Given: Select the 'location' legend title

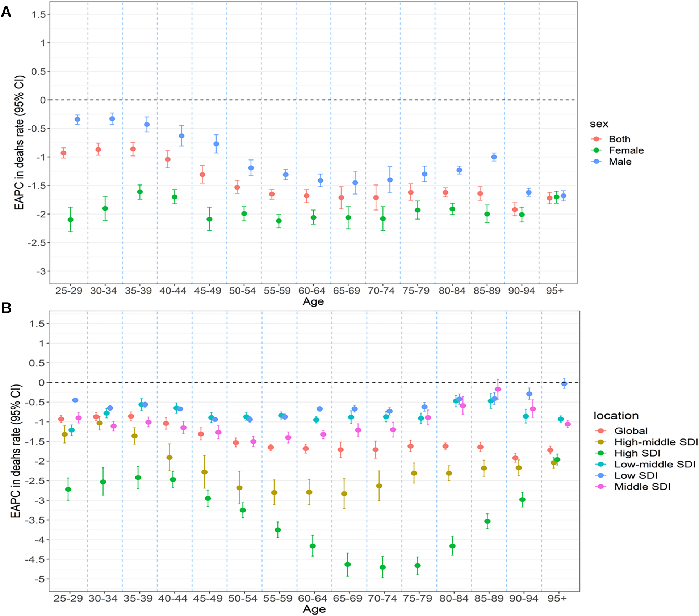Looking at the screenshot, I should (616, 416).
